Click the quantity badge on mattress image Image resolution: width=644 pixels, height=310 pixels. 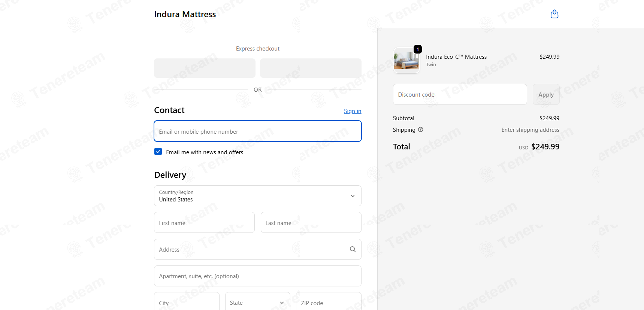[x=418, y=49]
